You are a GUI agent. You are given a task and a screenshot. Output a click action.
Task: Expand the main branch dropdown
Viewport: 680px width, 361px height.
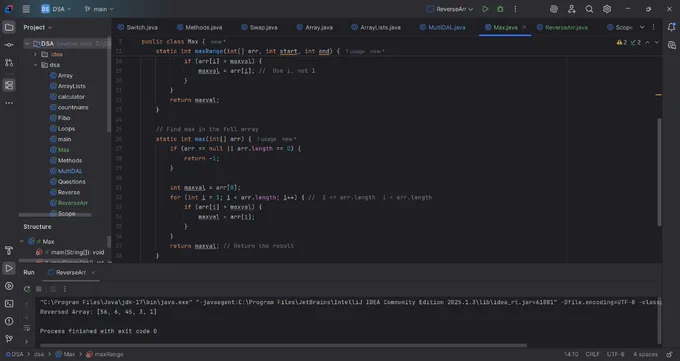(99, 9)
